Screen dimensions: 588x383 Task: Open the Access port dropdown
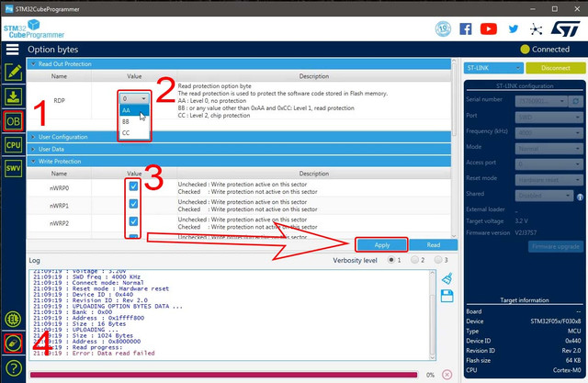coord(549,164)
